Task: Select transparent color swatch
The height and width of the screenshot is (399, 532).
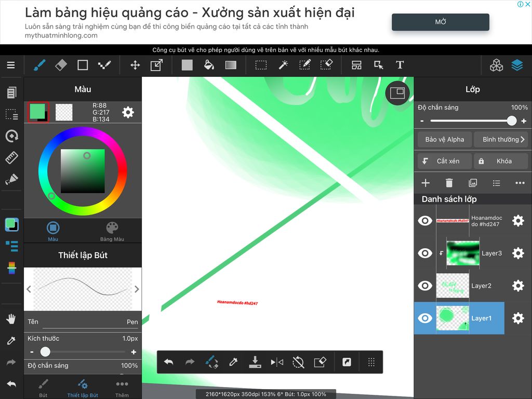Action: (64, 112)
